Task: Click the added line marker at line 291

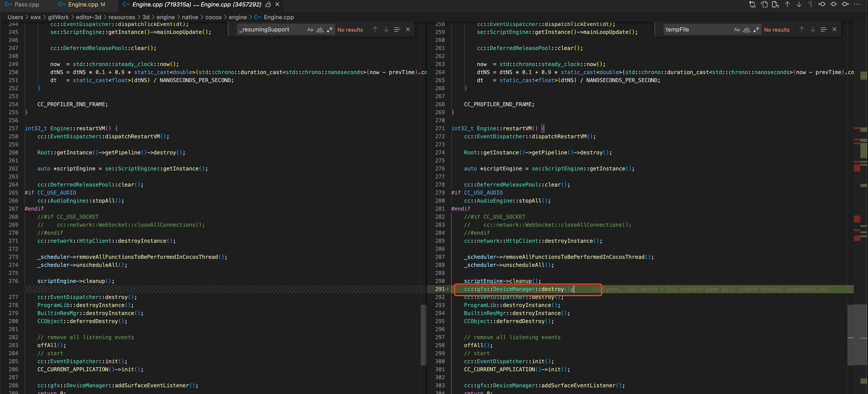Action: (447, 289)
